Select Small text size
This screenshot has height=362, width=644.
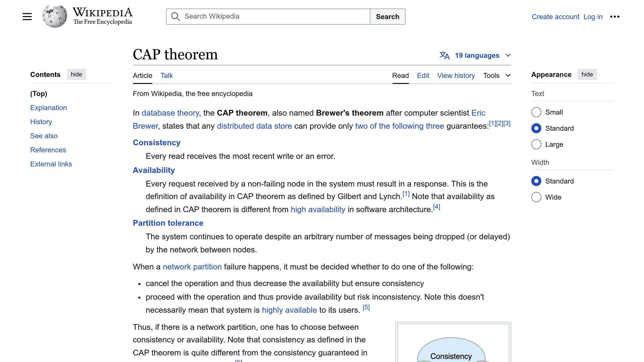pos(536,112)
